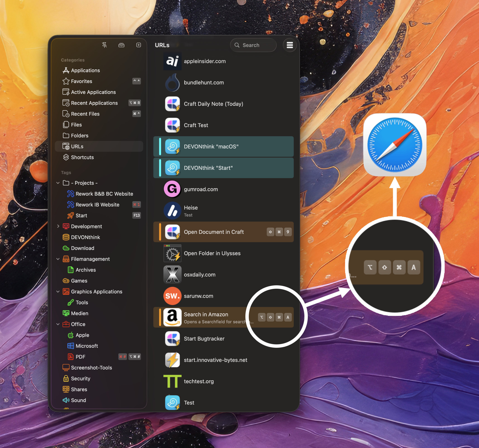Collapse the - Projects - tag group

pos(58,183)
